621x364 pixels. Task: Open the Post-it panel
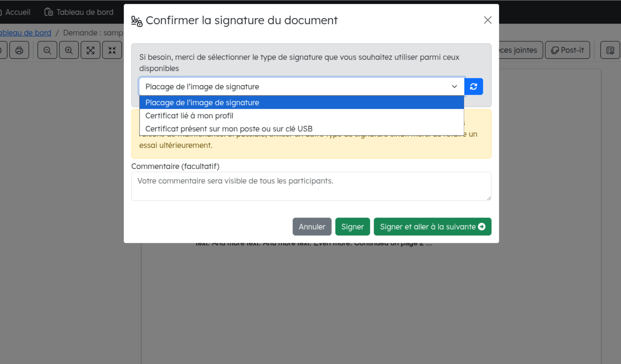[567, 50]
